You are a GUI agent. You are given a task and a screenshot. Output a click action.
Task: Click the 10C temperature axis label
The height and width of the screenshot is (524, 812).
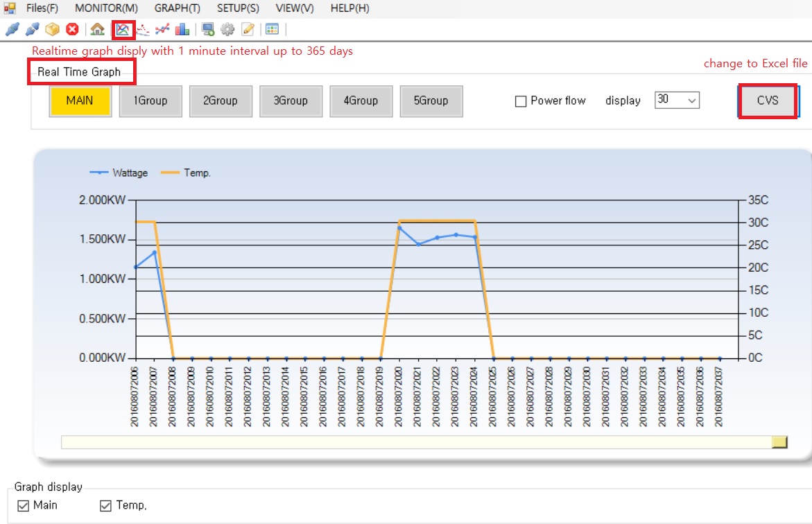click(758, 313)
